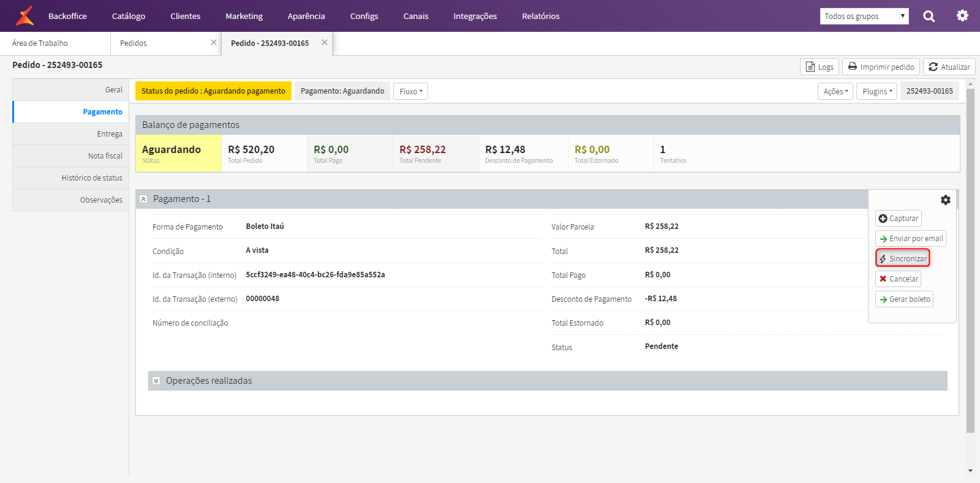Click the order number 252493-00165 badge
Viewport: 980px width, 483px height.
[930, 91]
